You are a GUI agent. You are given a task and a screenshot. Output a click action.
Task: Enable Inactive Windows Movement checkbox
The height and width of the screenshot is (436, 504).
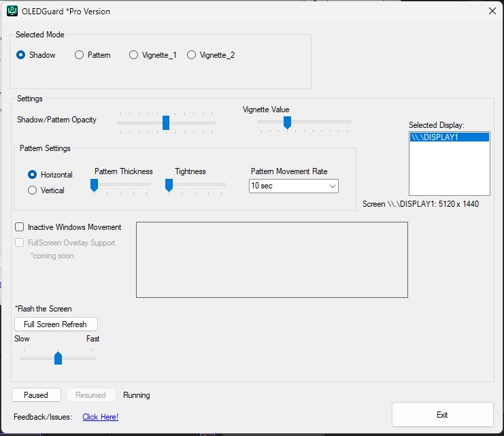pyautogui.click(x=20, y=227)
